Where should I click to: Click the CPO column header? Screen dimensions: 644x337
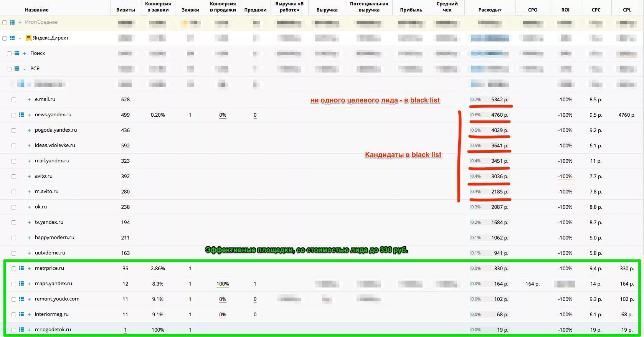pyautogui.click(x=533, y=10)
